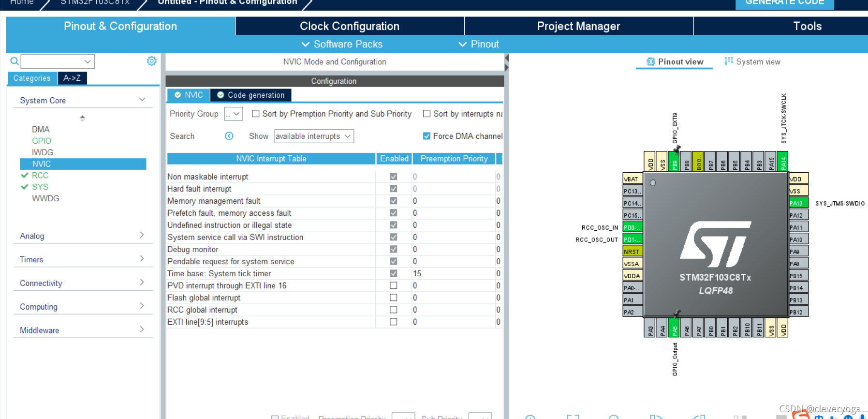Open the category search combo box dropdown

(x=88, y=61)
